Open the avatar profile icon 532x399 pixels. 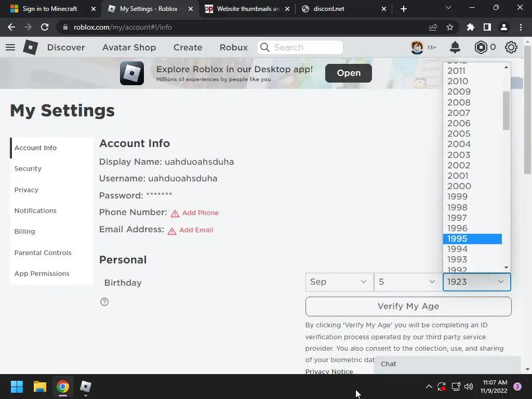tap(417, 47)
